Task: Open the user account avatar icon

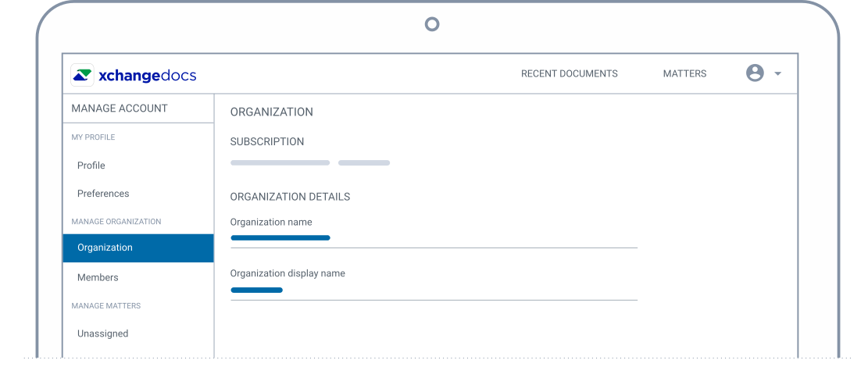Action: pos(755,73)
